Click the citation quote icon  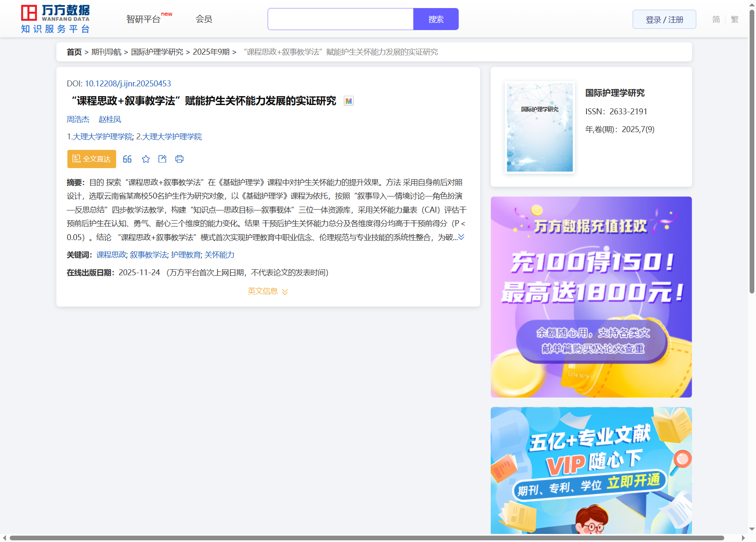127,159
